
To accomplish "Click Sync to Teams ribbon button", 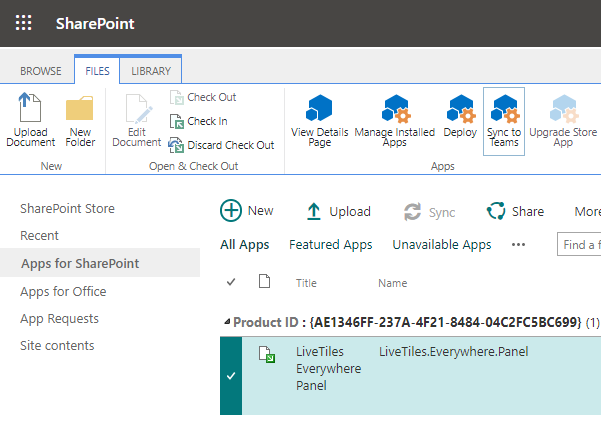I will point(504,121).
